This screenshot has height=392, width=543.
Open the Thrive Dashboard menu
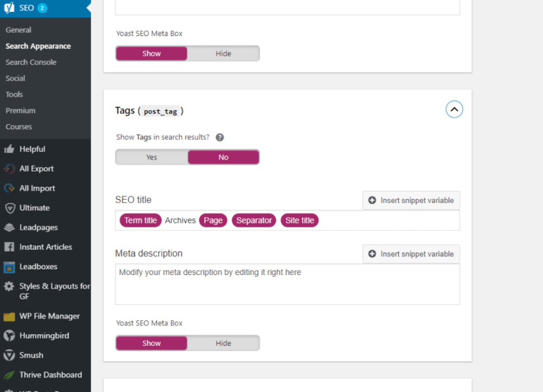click(x=50, y=375)
